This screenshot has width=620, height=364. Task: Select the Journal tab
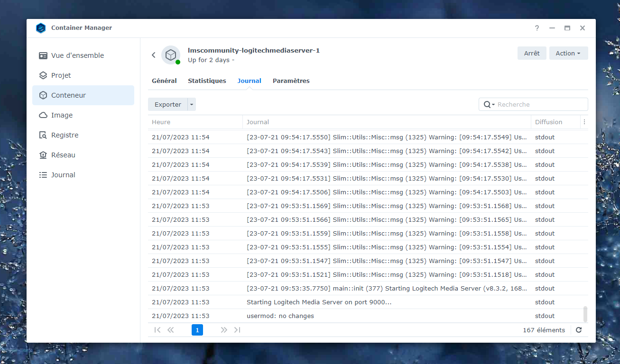[250, 81]
